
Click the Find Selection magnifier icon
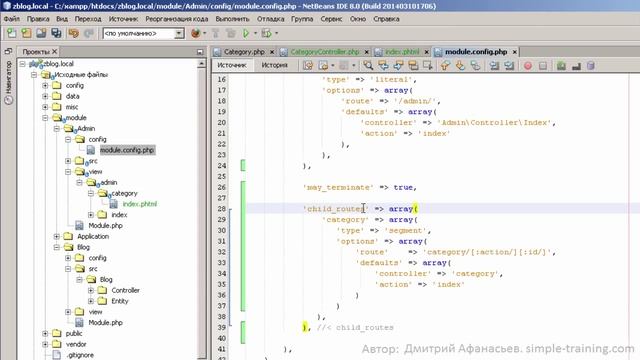pyautogui.click(x=368, y=65)
